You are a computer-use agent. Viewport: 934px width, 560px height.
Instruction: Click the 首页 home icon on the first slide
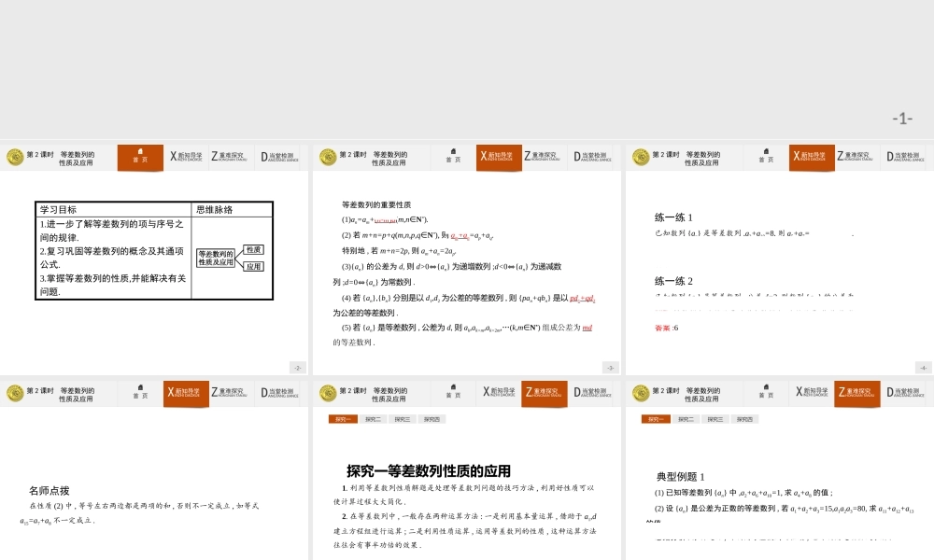pos(139,157)
